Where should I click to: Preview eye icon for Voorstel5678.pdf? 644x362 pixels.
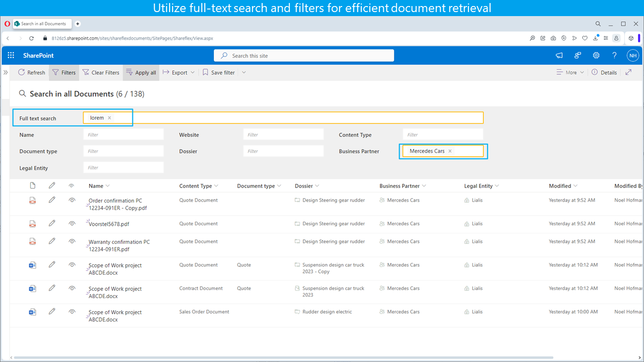coord(72,224)
